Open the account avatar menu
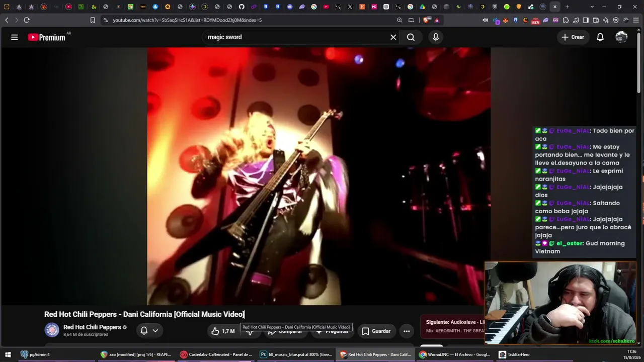The width and height of the screenshot is (644, 362). 621,37
